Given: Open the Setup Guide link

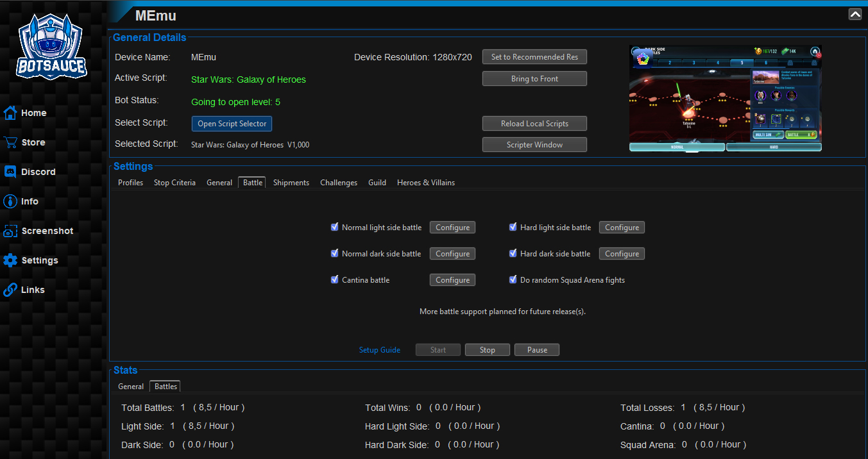Looking at the screenshot, I should 379,350.
